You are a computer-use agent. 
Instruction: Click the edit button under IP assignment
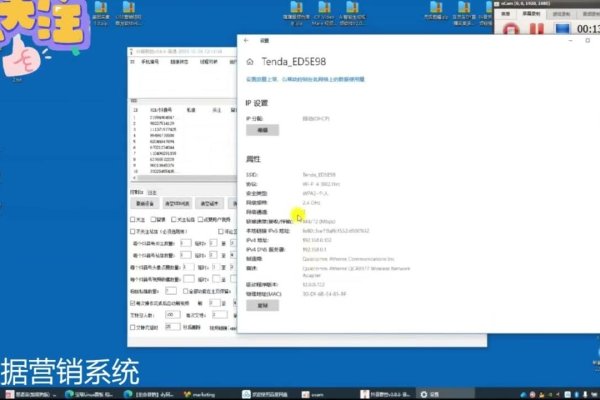coord(262,130)
